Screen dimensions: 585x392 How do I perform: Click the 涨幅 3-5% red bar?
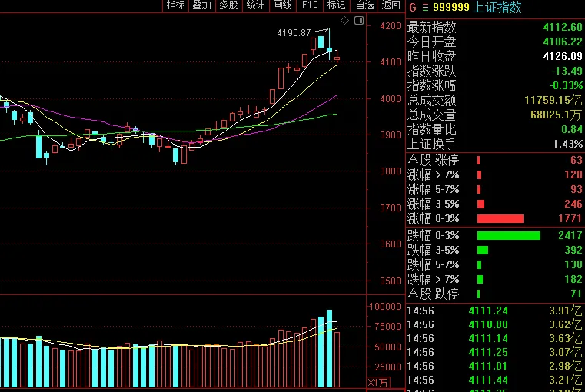pyautogui.click(x=481, y=204)
